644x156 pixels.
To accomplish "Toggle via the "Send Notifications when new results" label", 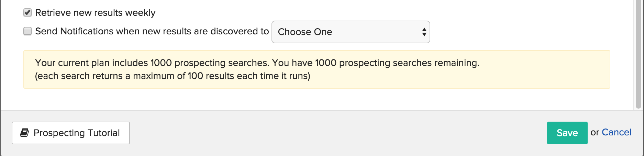I will click(x=152, y=31).
